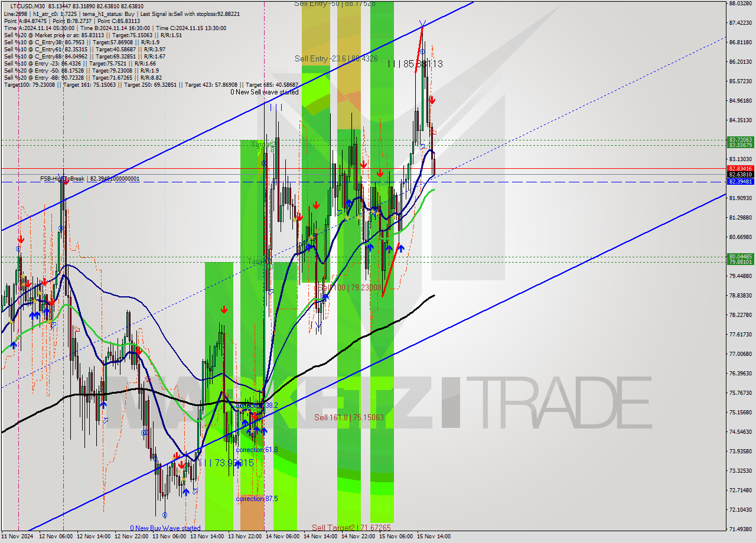Click the 'Sell Entry -50 | 88.17528' label
756x543 pixels.
click(x=335, y=4)
